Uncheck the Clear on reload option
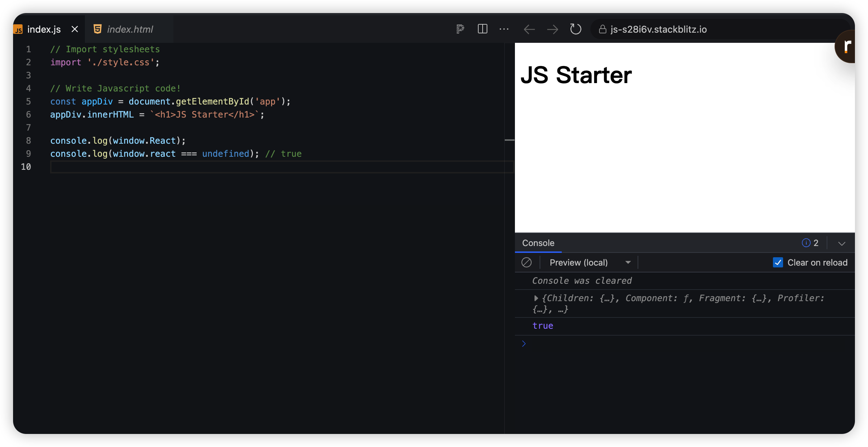Image resolution: width=868 pixels, height=447 pixels. point(778,262)
